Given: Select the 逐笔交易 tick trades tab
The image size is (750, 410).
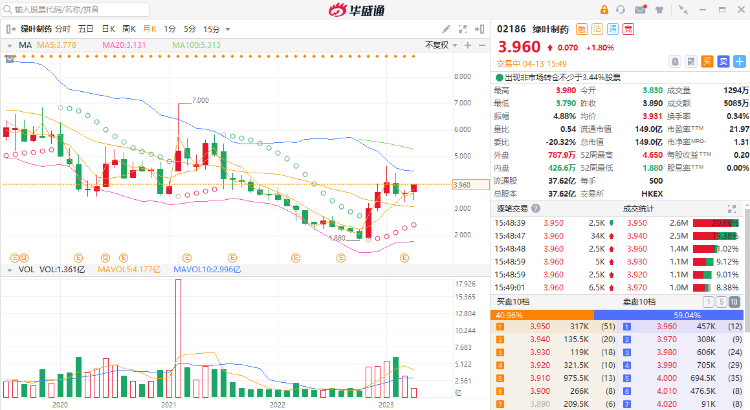Looking at the screenshot, I should tap(511, 209).
